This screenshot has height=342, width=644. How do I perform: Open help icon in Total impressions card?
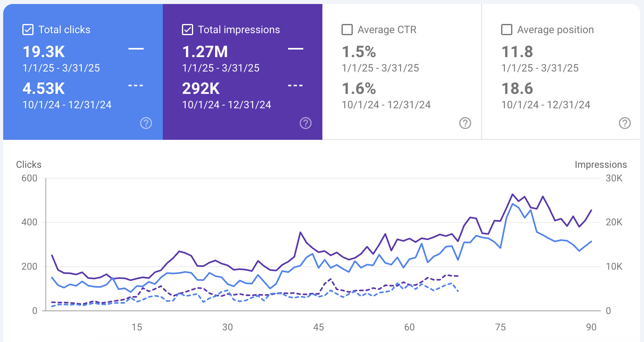306,123
